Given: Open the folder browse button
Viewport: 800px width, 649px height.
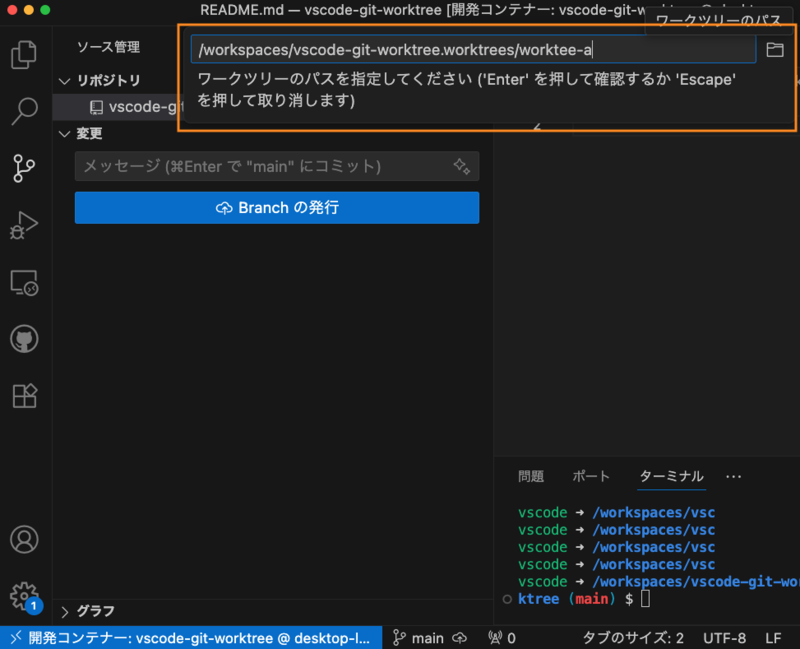Looking at the screenshot, I should (775, 49).
